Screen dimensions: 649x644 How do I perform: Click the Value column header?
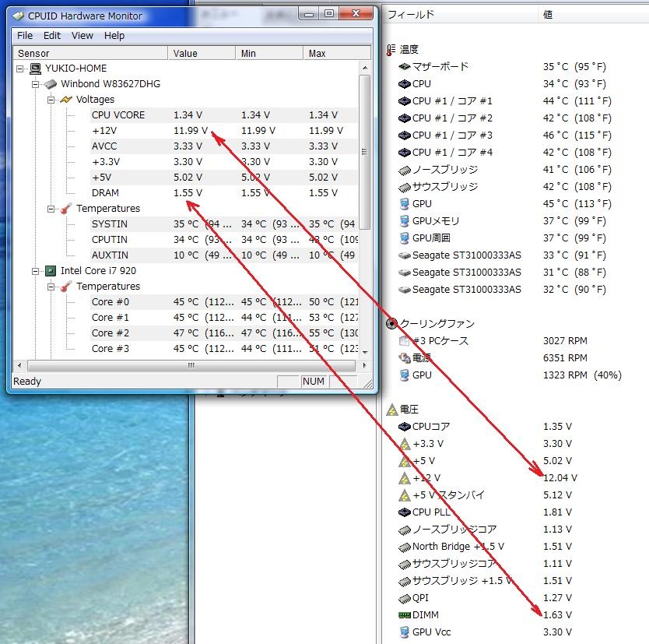[202, 54]
